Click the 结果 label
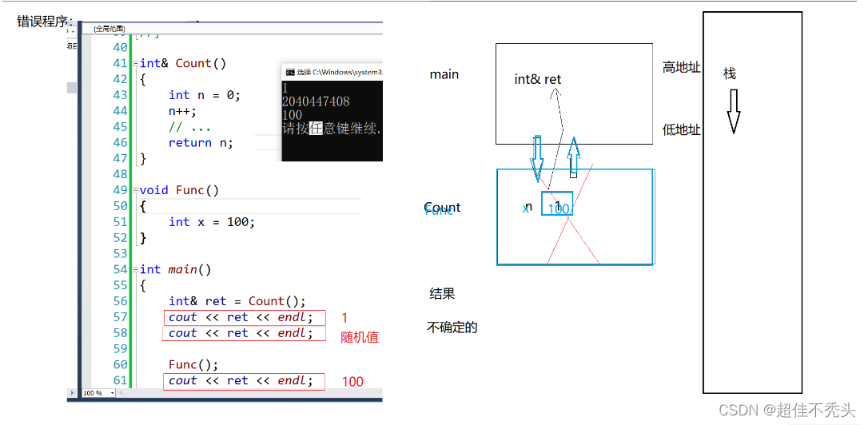 point(442,294)
